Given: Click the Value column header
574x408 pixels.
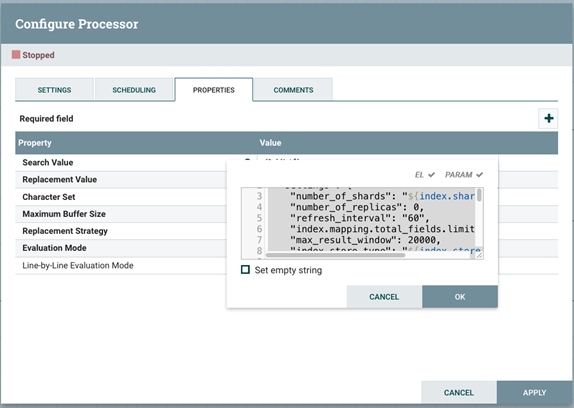Looking at the screenshot, I should click(270, 143).
